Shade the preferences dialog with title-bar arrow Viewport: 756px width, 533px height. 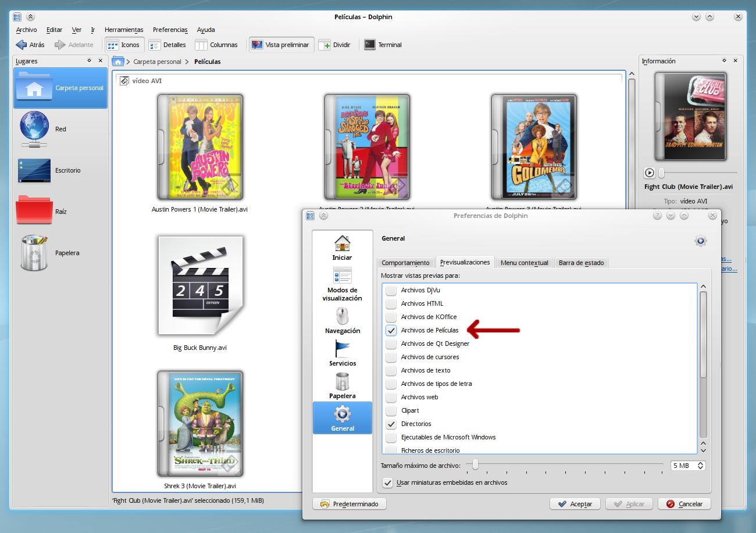click(x=323, y=216)
